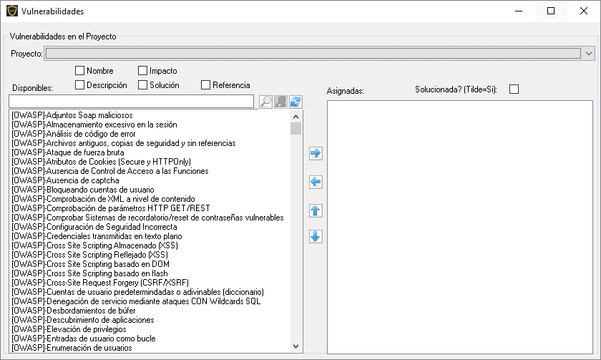601x360 pixels.
Task: Open the Proyecto dropdown arrow
Action: pos(589,54)
